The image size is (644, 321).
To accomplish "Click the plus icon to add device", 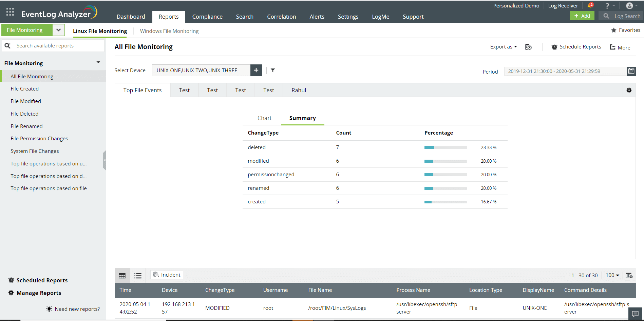I will pos(256,71).
